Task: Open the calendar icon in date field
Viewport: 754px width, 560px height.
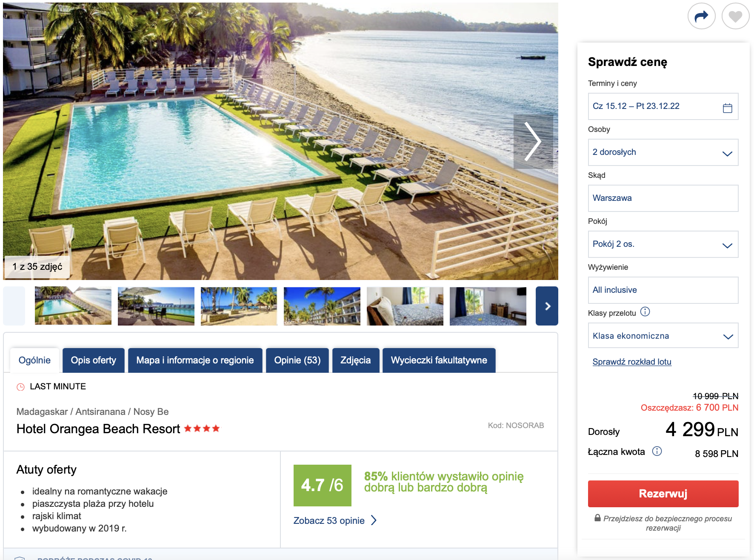Action: coord(727,108)
